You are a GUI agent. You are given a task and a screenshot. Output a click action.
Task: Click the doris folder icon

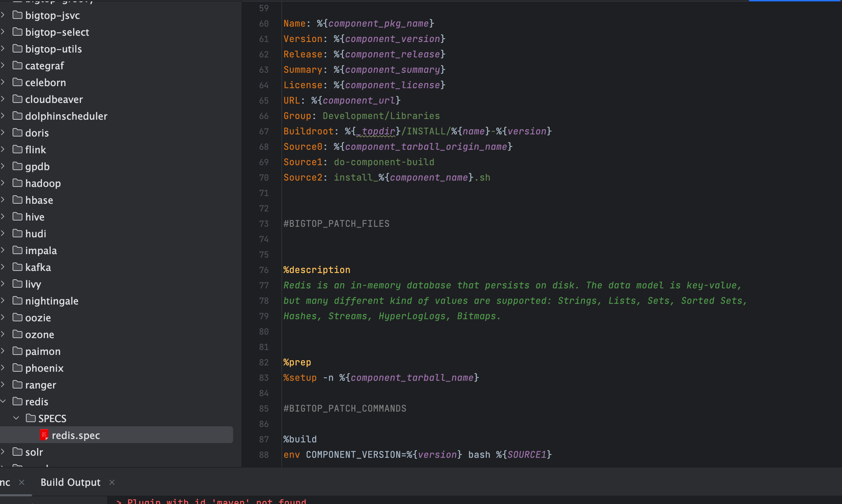(x=17, y=133)
